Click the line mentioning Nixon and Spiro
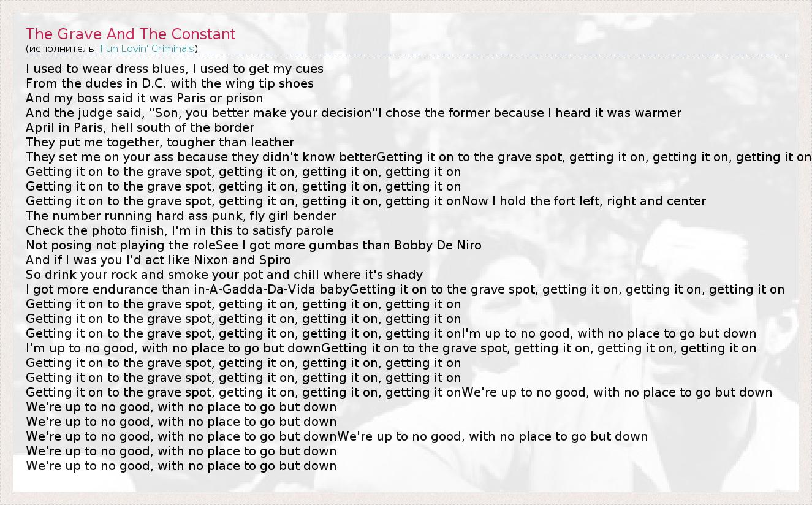812x505 pixels. pos(159,260)
